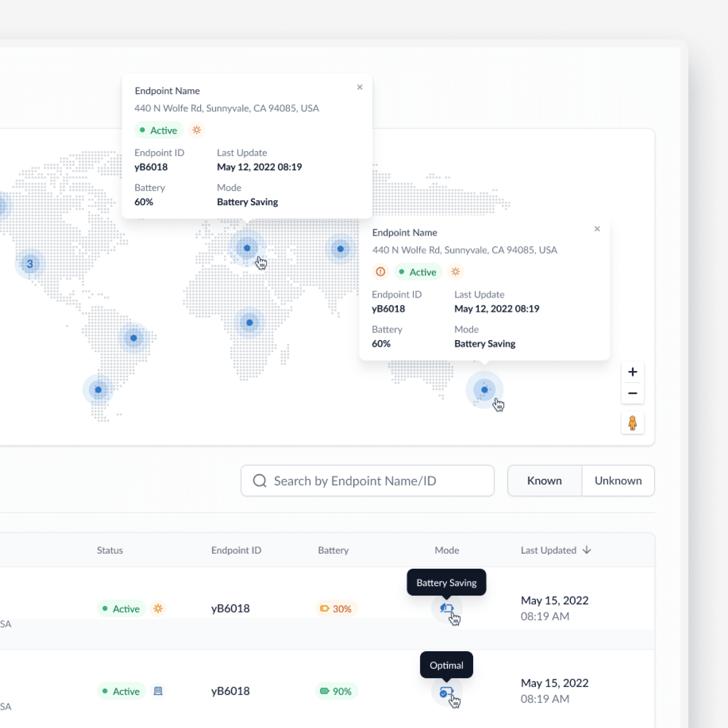
Task: Click the Battery column header
Action: (333, 550)
